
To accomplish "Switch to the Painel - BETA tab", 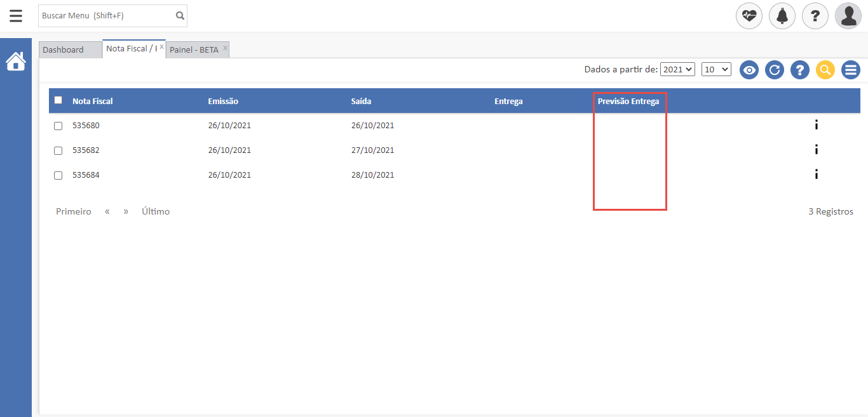I will pos(194,50).
